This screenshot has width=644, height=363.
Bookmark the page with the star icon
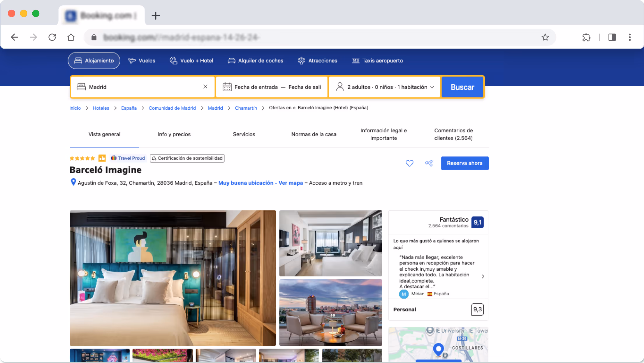[545, 37]
